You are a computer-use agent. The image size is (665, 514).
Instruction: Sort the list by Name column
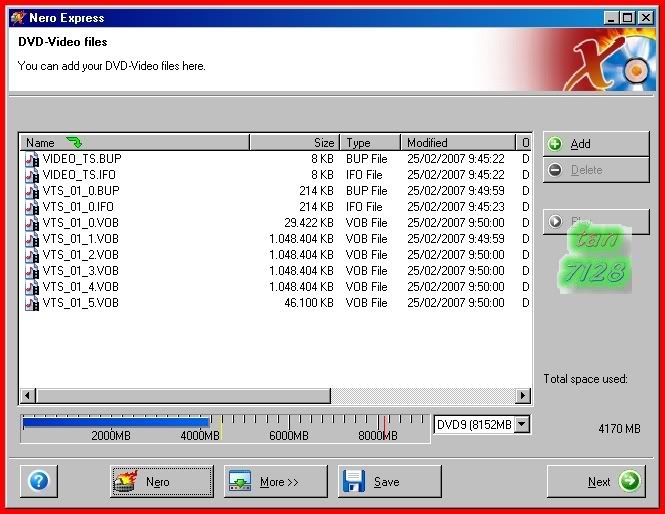[x=135, y=142]
